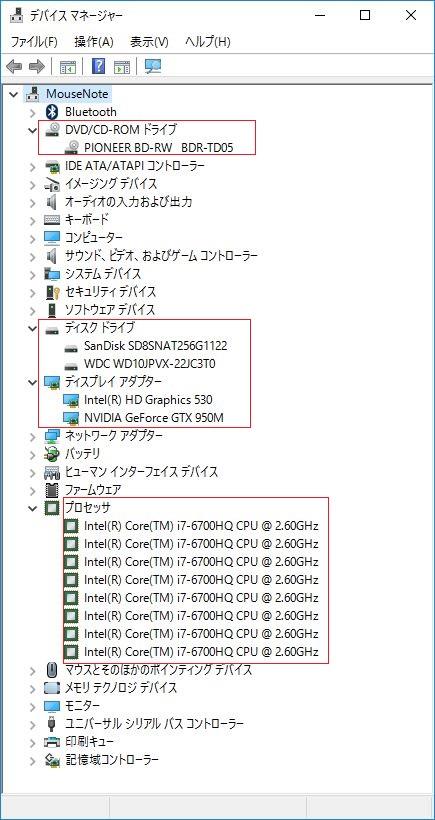
Task: Select SanDisk SD8SNAT256G1122 disk entry
Action: [155, 346]
